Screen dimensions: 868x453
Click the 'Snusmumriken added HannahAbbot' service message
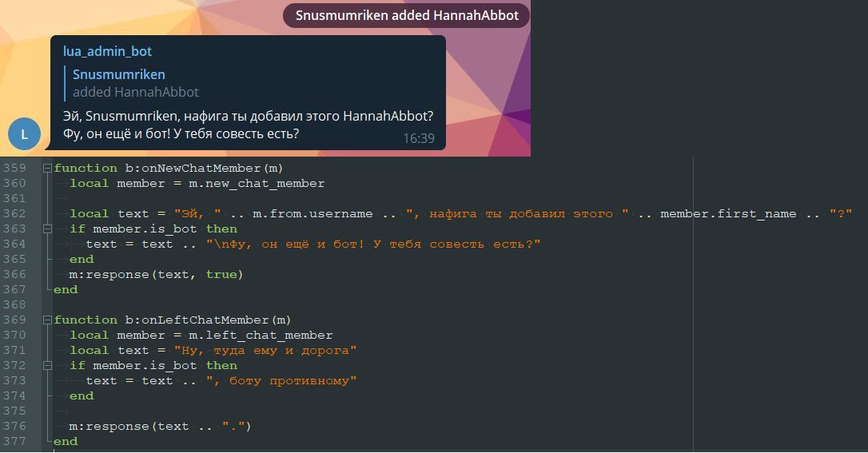tap(407, 15)
